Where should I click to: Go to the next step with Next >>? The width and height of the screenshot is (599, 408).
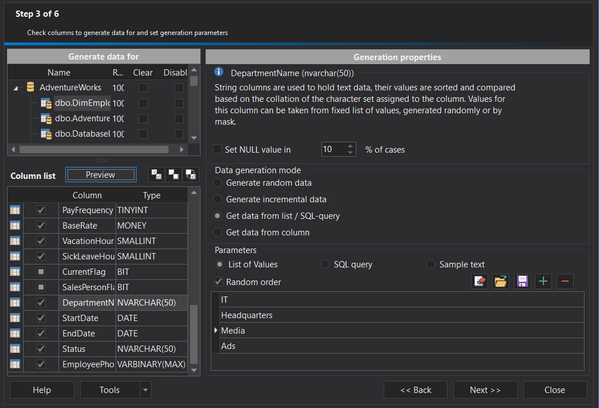coord(485,390)
